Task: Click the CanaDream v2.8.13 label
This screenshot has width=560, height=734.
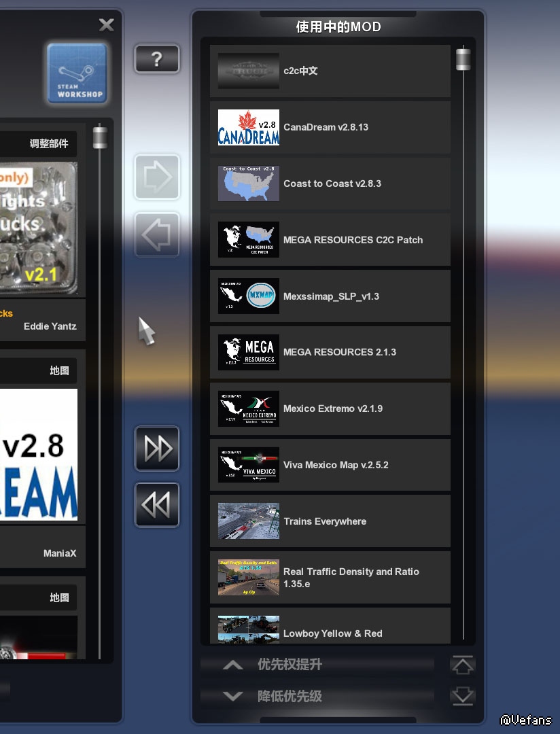Action: tap(326, 127)
